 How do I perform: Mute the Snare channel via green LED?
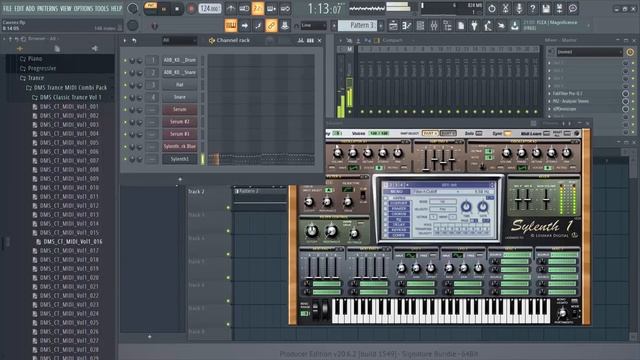tap(125, 97)
